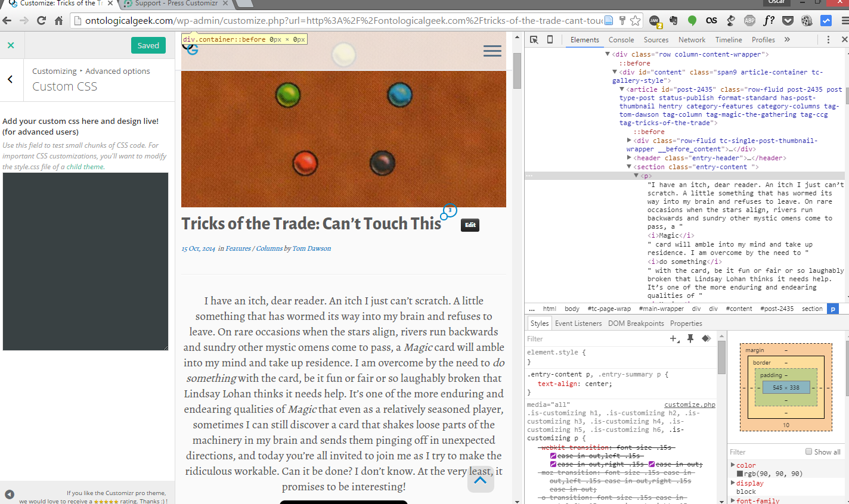Activate the DevTools element inspector arrow

point(534,39)
